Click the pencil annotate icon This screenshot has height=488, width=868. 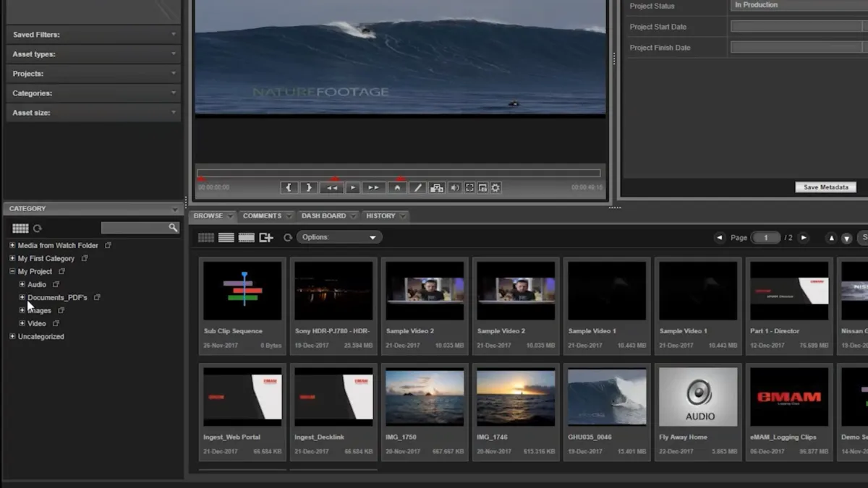pyautogui.click(x=417, y=187)
